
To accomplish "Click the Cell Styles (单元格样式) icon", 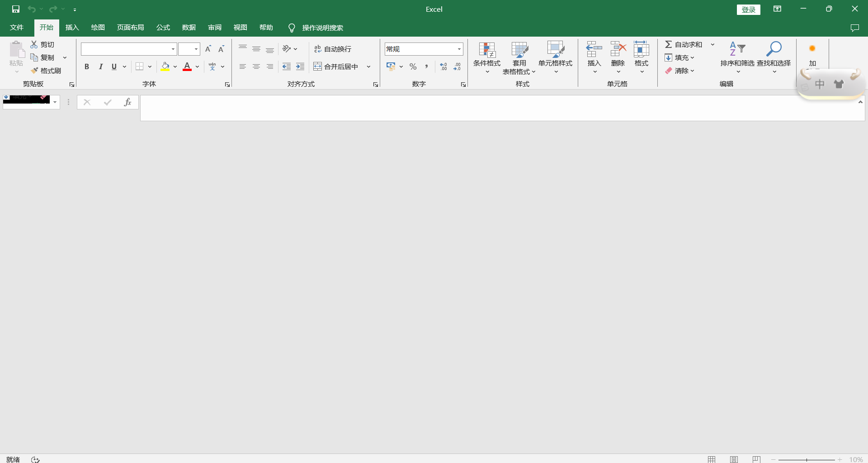I will [555, 50].
